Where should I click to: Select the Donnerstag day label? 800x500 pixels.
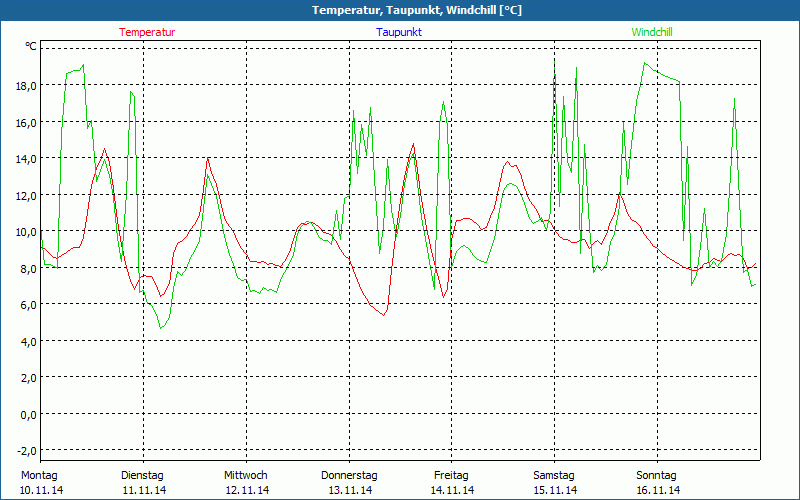point(349,475)
